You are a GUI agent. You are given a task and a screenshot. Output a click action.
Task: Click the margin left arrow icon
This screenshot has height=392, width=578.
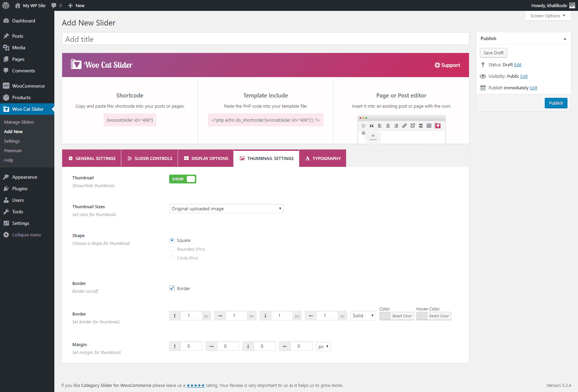click(x=285, y=346)
